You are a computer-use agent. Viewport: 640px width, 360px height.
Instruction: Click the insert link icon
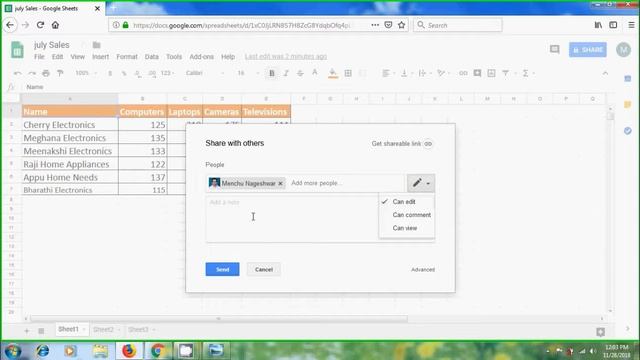click(x=463, y=73)
